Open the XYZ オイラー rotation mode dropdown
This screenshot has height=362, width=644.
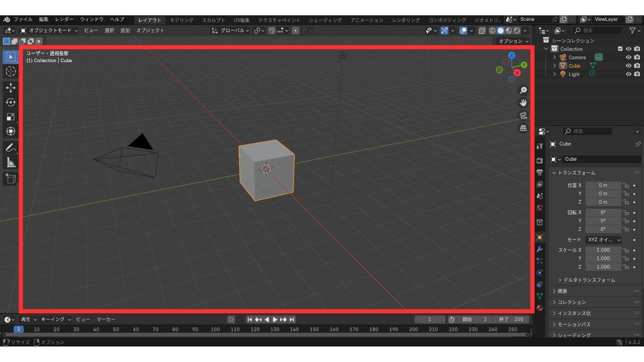(603, 240)
